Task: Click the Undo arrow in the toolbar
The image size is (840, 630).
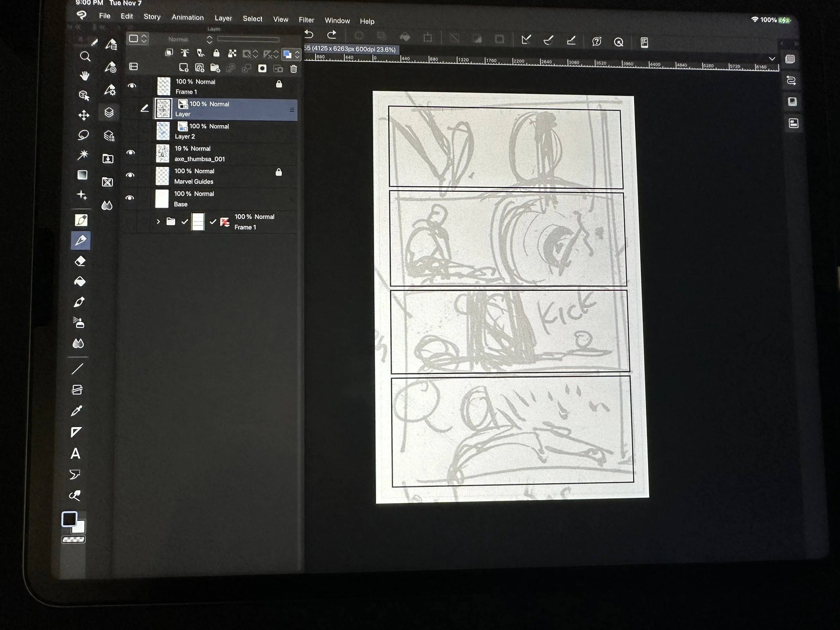Action: pos(309,35)
